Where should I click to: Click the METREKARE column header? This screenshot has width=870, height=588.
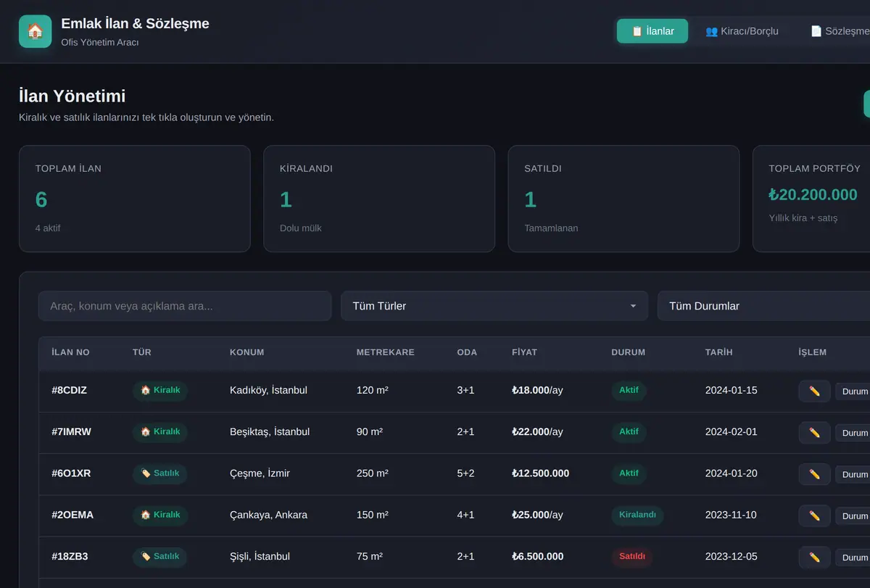[x=385, y=352]
